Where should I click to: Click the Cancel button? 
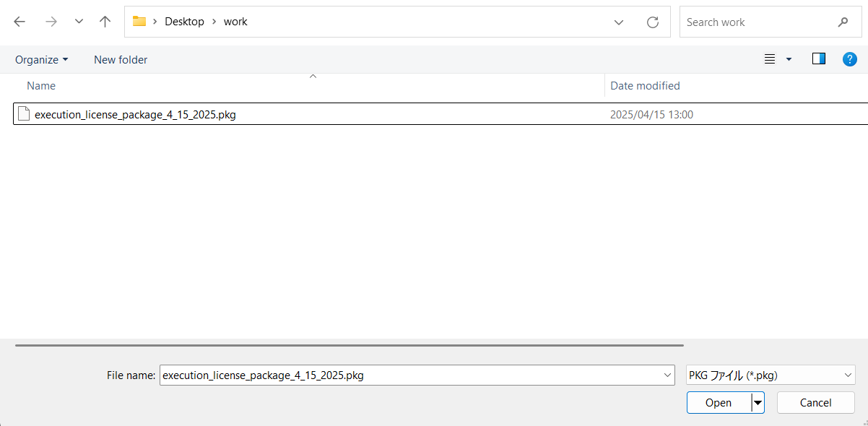pos(815,402)
